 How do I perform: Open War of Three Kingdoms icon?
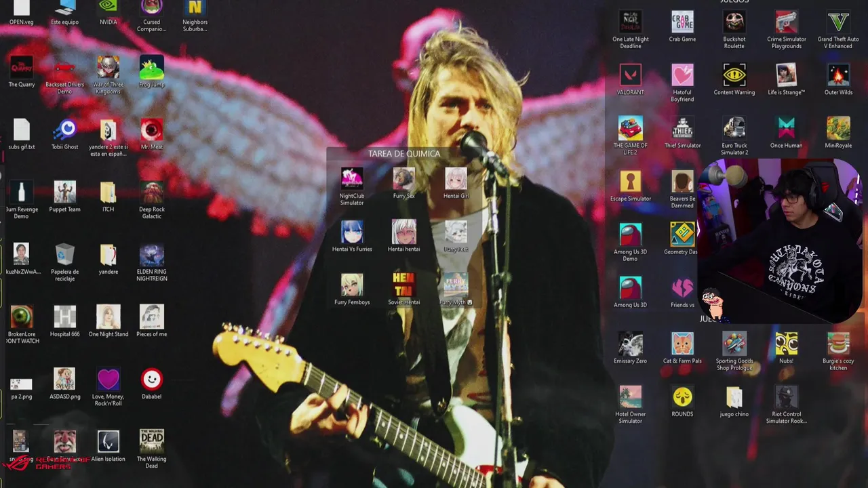[x=108, y=68]
